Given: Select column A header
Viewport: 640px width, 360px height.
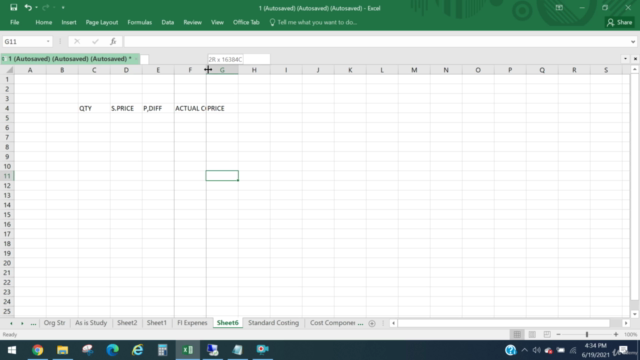Looking at the screenshot, I should click(x=30, y=70).
